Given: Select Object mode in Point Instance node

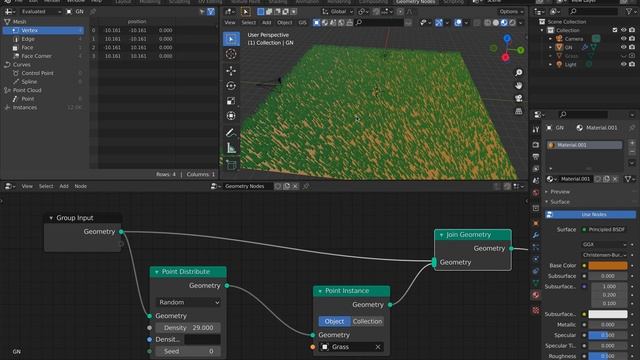Looking at the screenshot, I should pos(334,321).
